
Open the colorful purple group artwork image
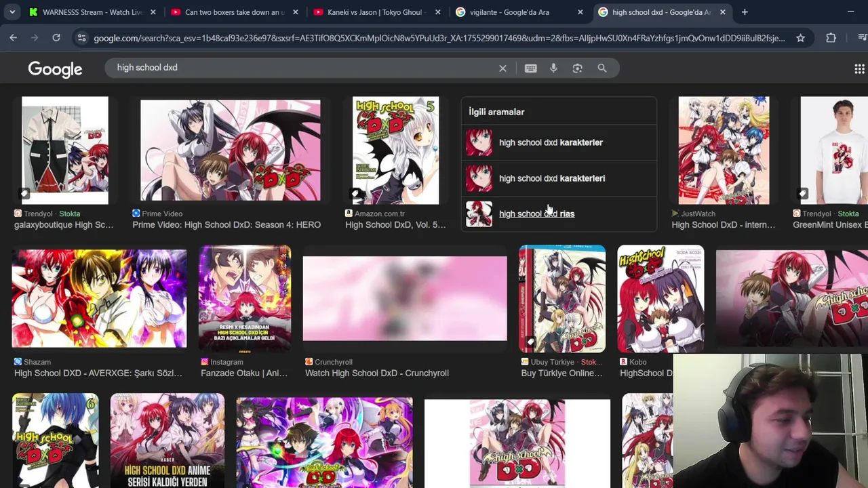click(324, 443)
